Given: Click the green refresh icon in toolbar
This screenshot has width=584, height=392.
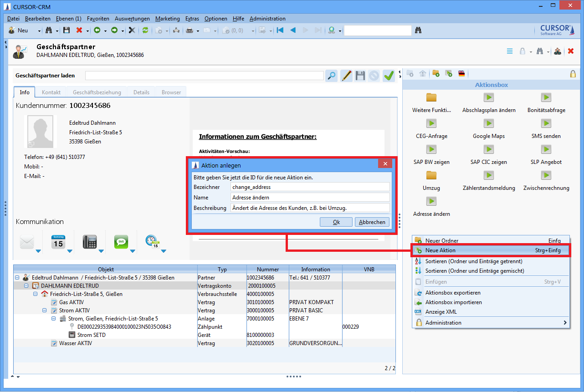Looking at the screenshot, I should [x=145, y=31].
